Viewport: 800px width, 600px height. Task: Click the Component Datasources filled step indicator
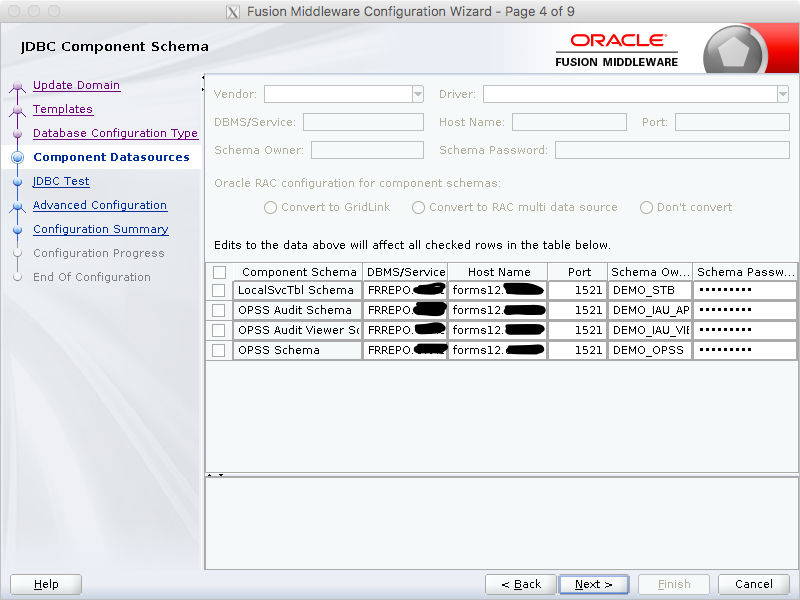click(x=18, y=157)
